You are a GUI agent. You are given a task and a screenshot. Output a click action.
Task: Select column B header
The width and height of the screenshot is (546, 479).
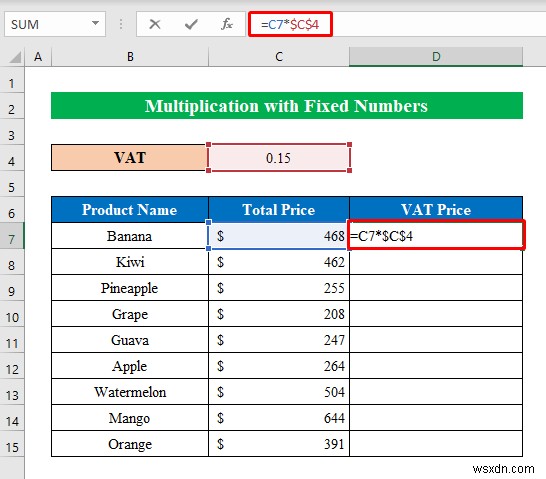click(x=130, y=57)
